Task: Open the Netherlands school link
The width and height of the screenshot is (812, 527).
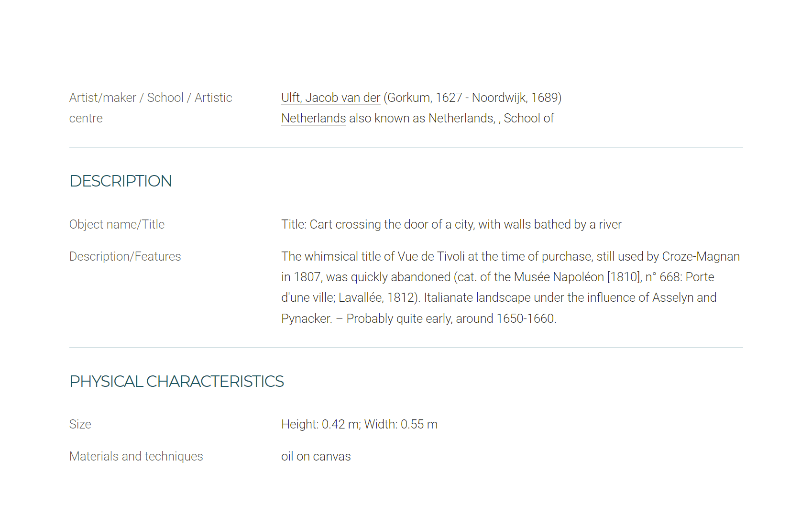Action: (x=313, y=118)
